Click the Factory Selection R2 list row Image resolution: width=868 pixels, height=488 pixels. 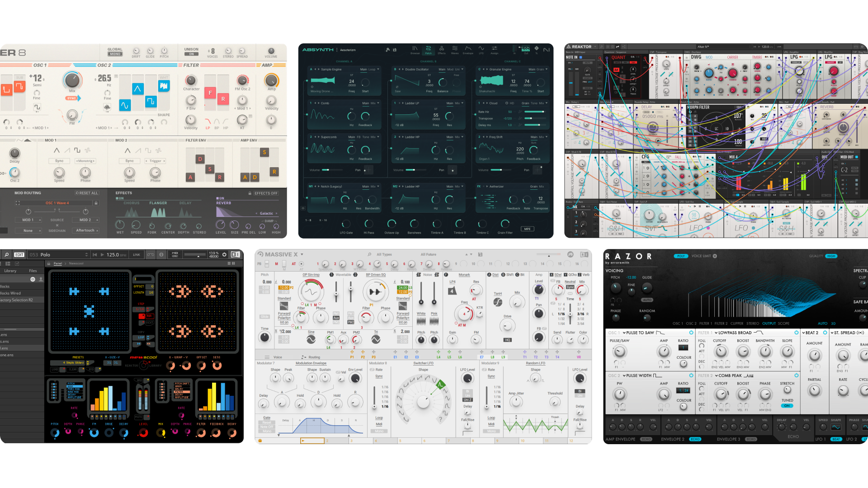pos(22,300)
